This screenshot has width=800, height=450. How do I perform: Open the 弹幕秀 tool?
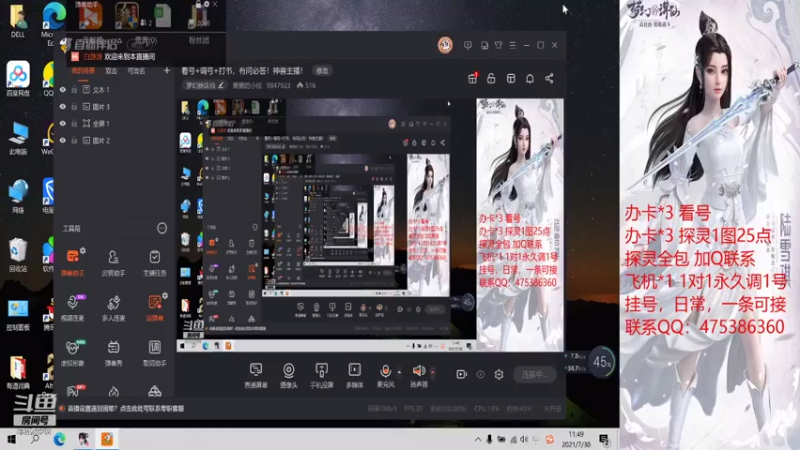pos(113,352)
